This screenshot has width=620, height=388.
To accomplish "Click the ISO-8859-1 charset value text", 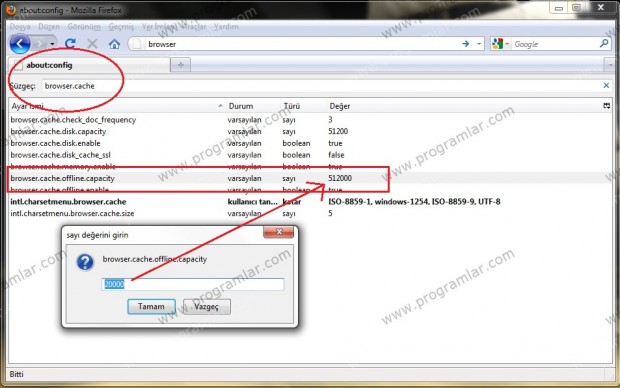I will [414, 202].
